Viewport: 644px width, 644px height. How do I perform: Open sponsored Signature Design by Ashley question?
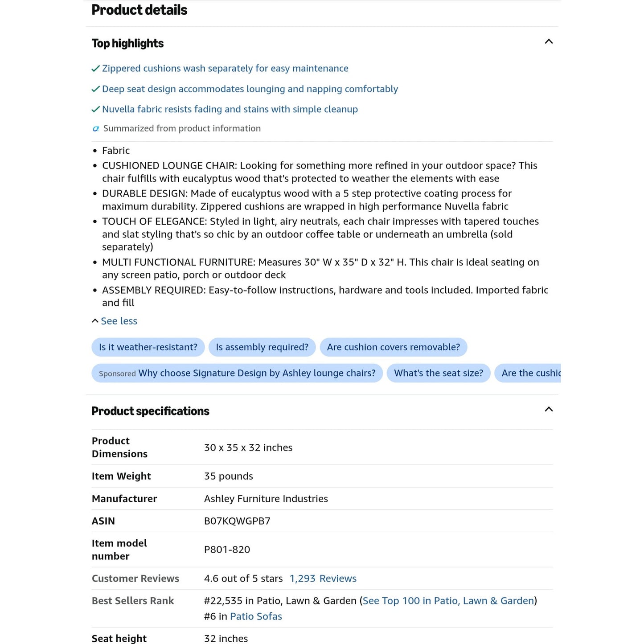(x=237, y=373)
